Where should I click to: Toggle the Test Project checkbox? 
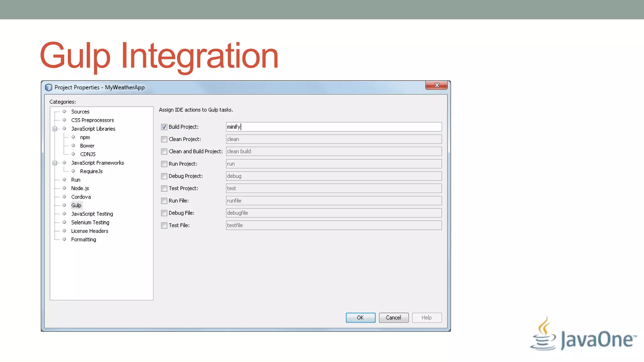(x=164, y=188)
